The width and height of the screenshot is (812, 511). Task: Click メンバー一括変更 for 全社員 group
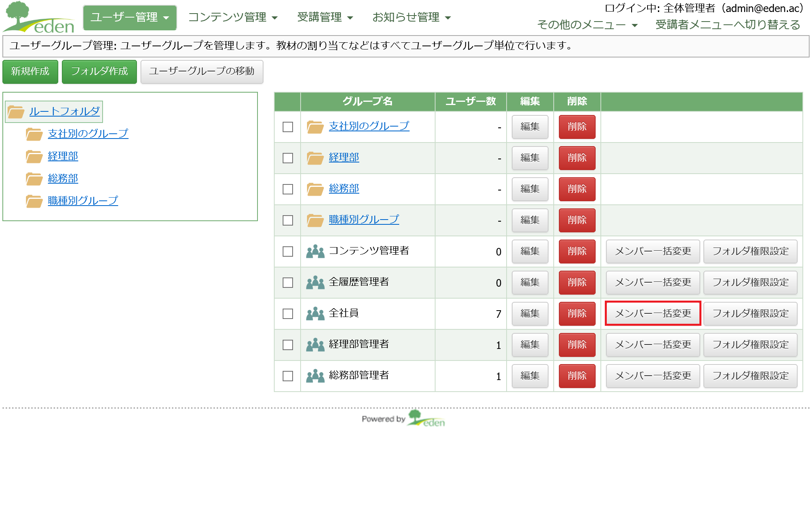tap(653, 314)
